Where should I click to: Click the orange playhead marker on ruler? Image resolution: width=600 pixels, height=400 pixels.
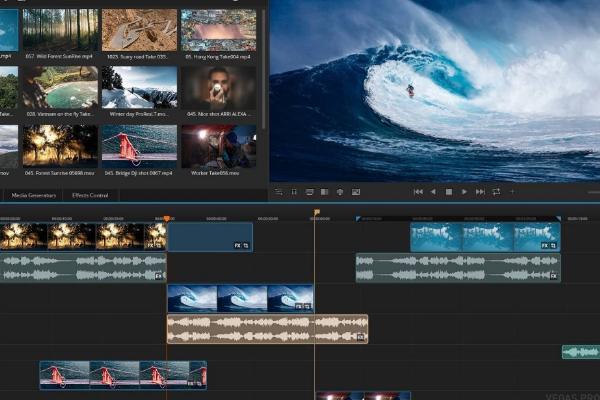[167, 219]
